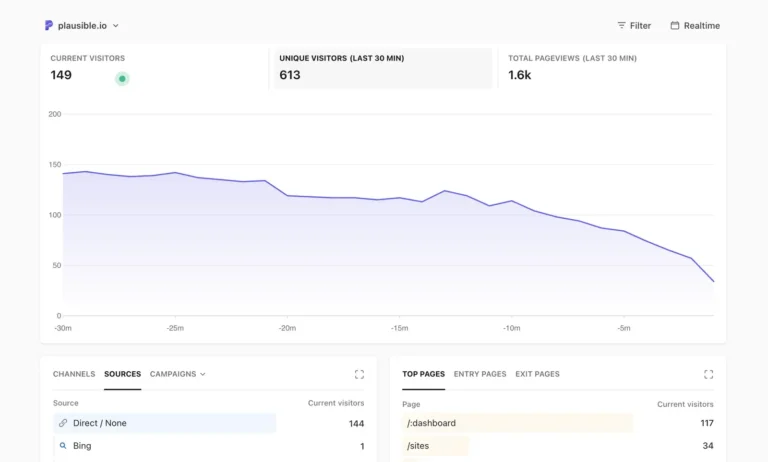The height and width of the screenshot is (462, 768).
Task: Click the -25m axis label on chart
Action: click(175, 328)
